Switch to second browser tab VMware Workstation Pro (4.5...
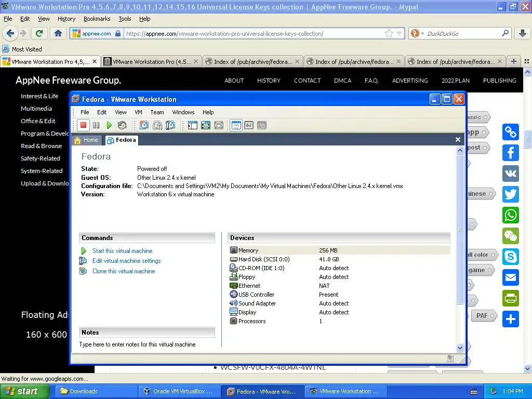 tap(151, 61)
